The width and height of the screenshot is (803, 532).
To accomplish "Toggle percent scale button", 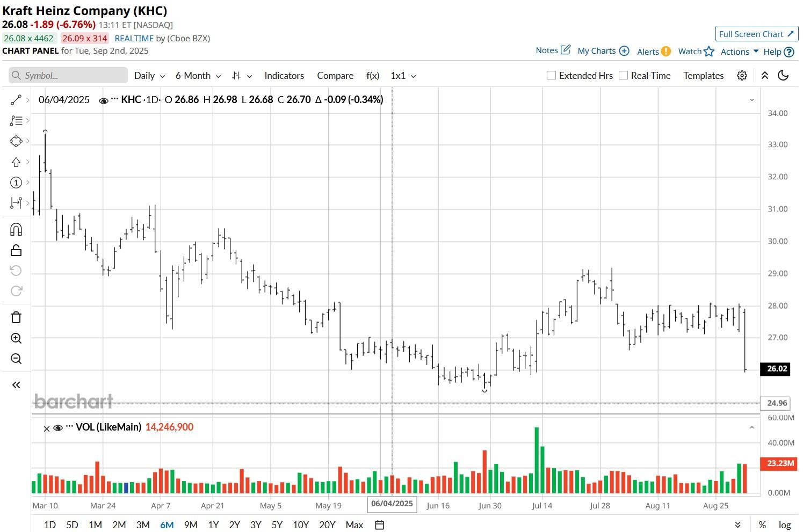I will click(762, 524).
